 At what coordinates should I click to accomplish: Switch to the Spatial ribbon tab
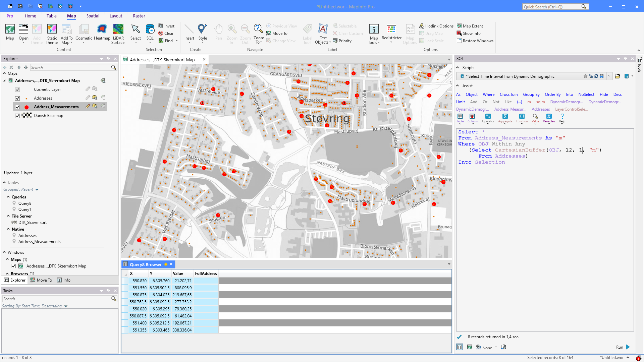(x=93, y=16)
